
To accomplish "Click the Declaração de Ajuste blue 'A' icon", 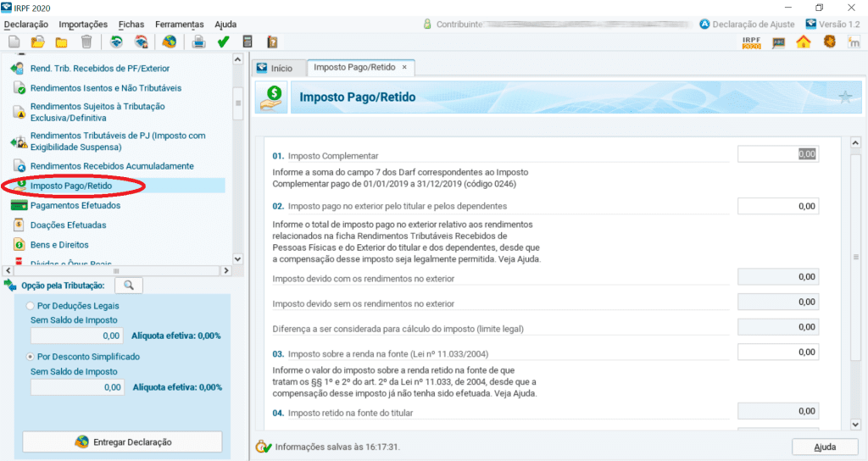I will tap(704, 24).
